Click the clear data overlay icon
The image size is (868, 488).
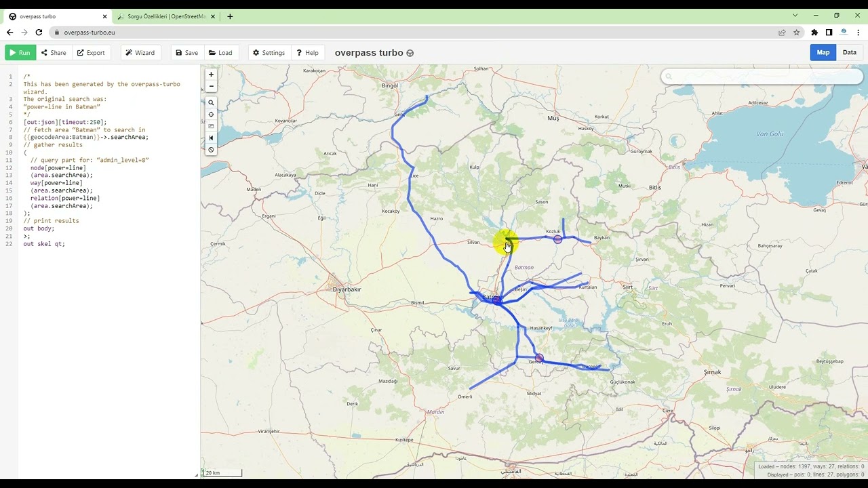211,149
